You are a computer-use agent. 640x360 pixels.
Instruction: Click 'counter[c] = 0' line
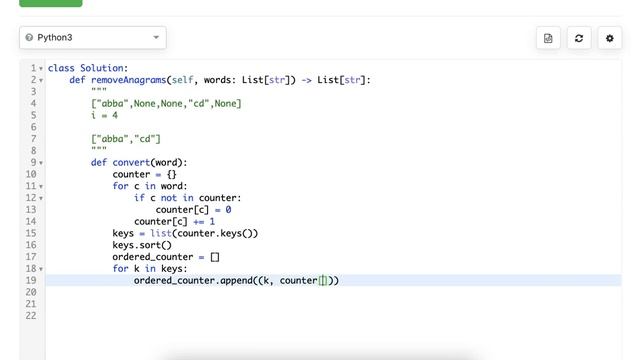(x=193, y=210)
